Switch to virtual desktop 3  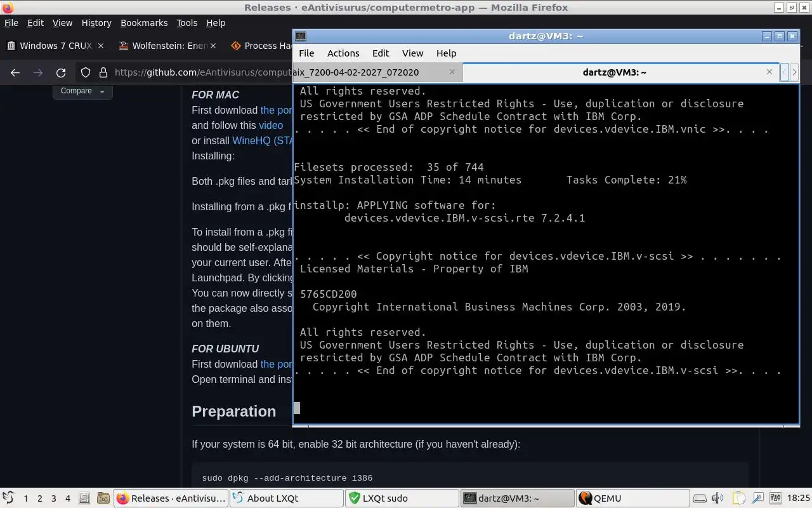pyautogui.click(x=53, y=498)
